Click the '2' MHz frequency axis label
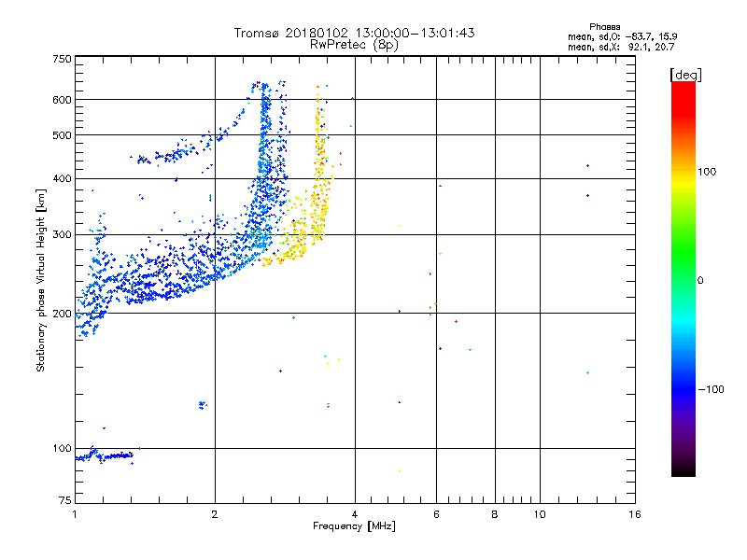747x560 pixels. [215, 514]
